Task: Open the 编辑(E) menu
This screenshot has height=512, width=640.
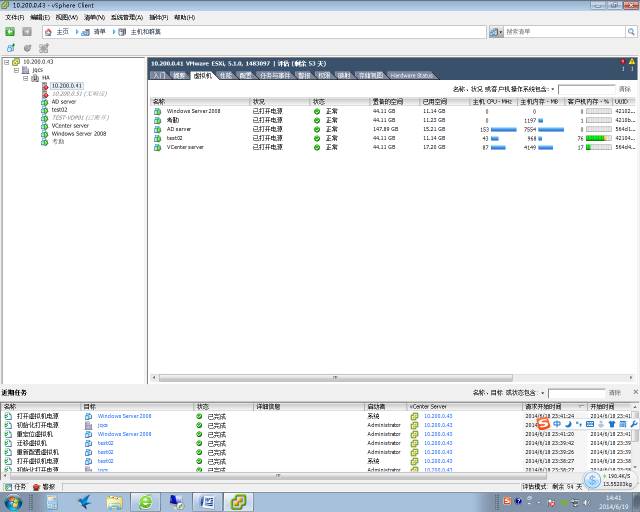Action: pos(40,17)
